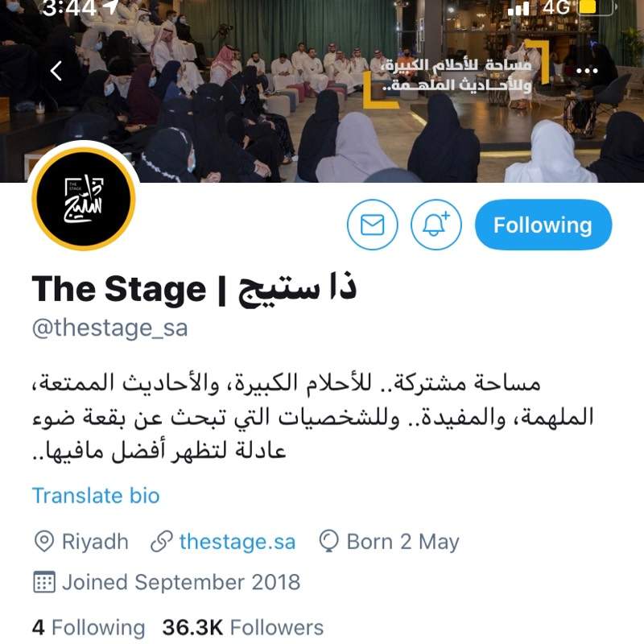
Task: Tap the battery indicator icon
Action: point(597,7)
